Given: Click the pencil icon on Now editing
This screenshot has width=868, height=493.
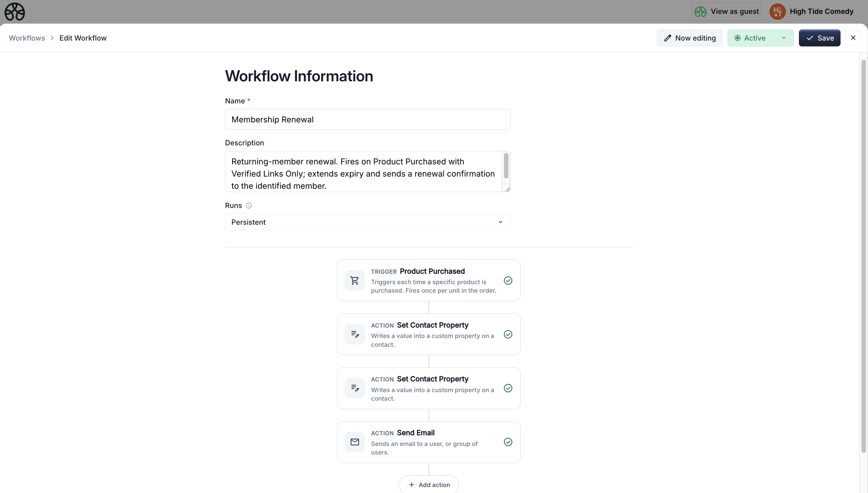Looking at the screenshot, I should (668, 38).
